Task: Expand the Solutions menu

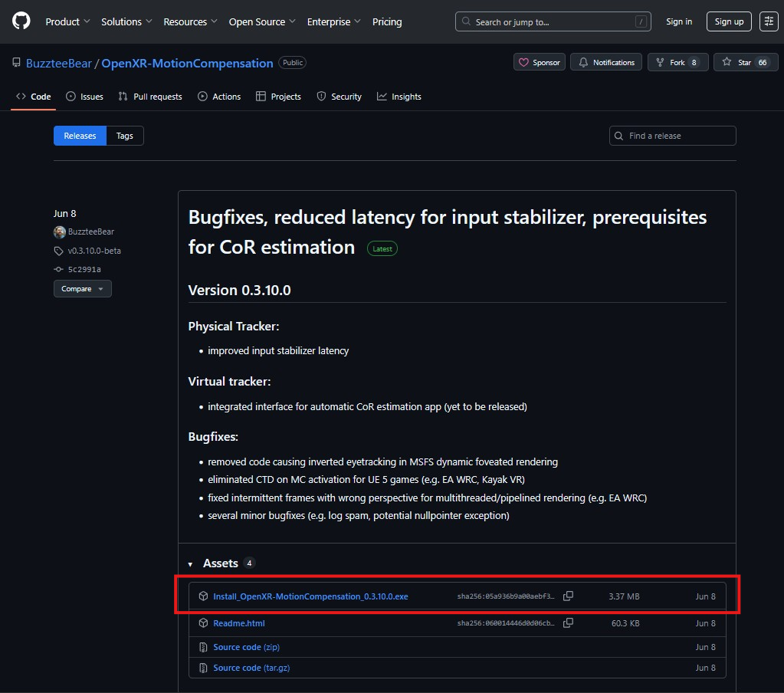Action: pos(126,22)
